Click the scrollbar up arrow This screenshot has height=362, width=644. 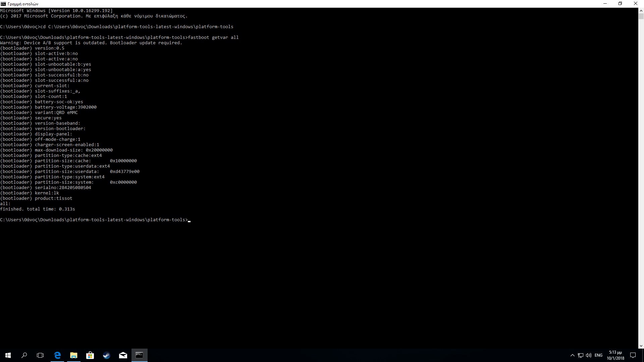[641, 10]
